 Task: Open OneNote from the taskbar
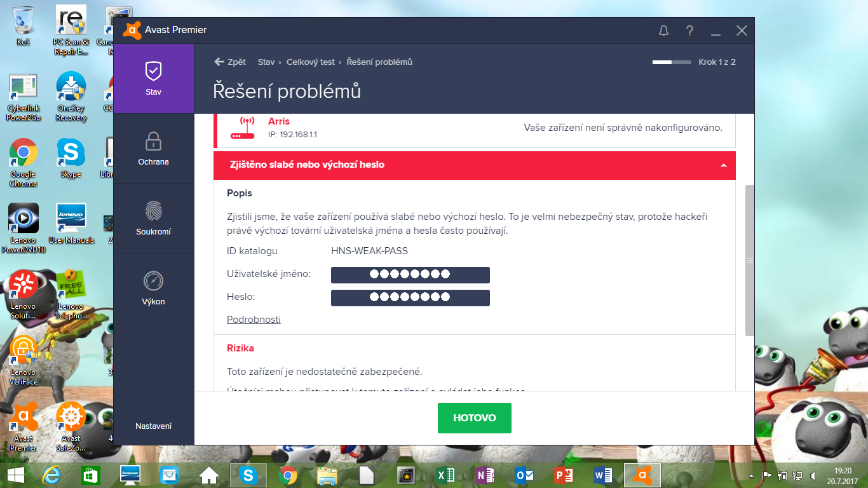coord(485,475)
